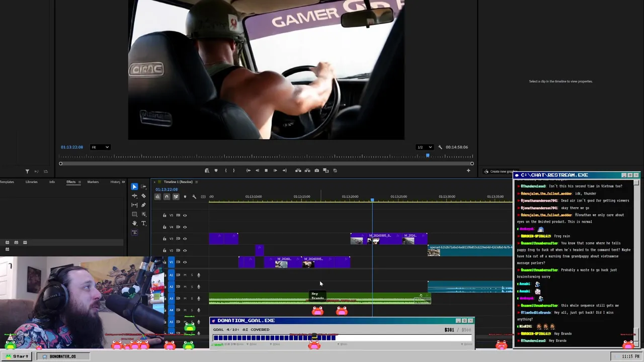The height and width of the screenshot is (362, 644).
Task: Add a marker from the timeline toolbar
Action: coord(185,197)
